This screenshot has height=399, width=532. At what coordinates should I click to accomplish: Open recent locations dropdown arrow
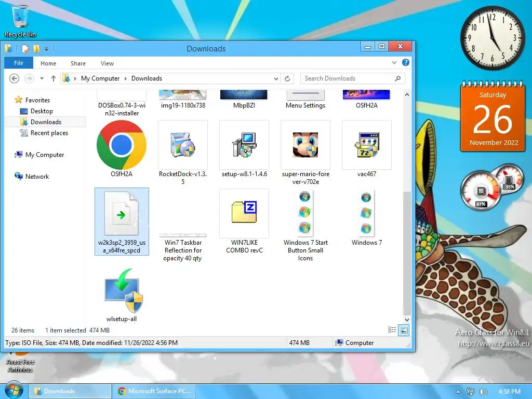click(42, 78)
